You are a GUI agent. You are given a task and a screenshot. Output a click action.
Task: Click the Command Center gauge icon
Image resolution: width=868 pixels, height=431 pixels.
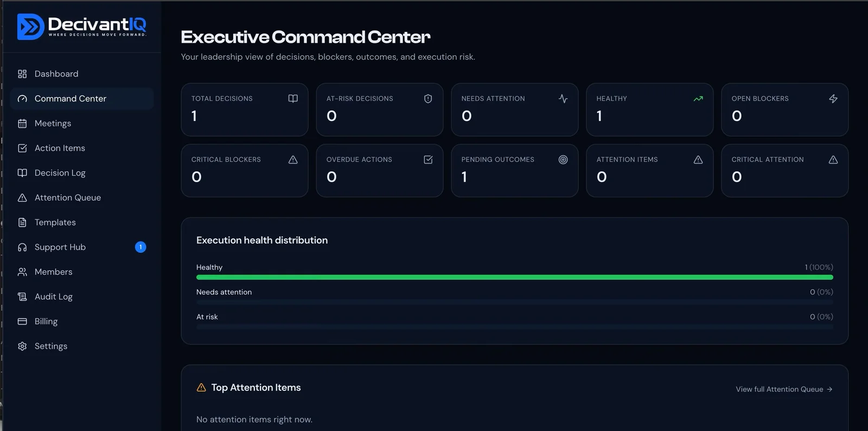click(x=22, y=99)
